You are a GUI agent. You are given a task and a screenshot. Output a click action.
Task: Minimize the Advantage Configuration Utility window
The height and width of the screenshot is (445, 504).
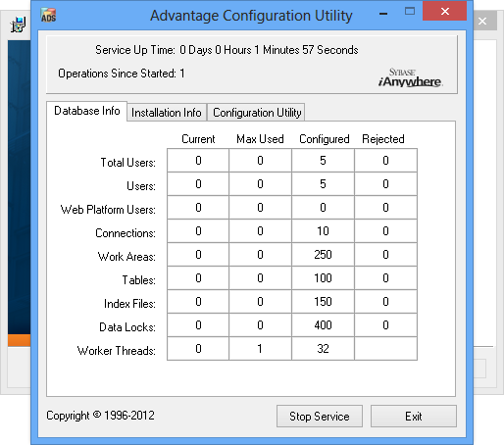[383, 13]
